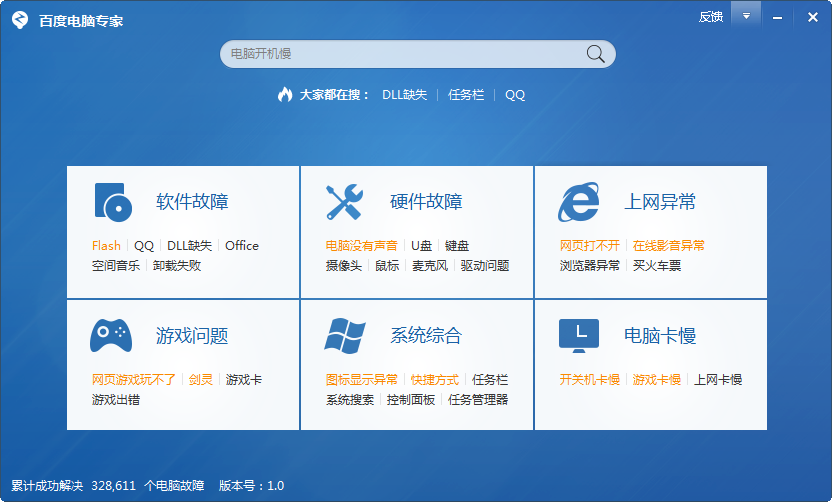Screen dimensions: 832x502
Task: Click the orange Flash link under 软件故障
Action: tap(106, 246)
